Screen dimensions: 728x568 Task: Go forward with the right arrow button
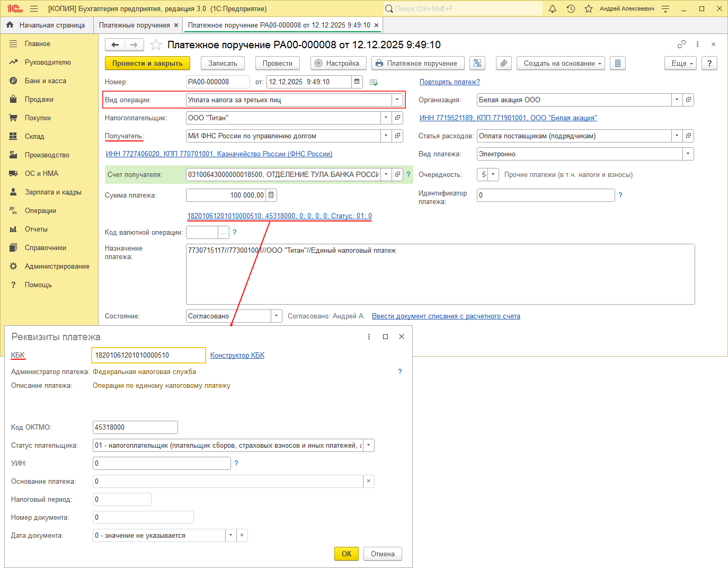pos(134,45)
